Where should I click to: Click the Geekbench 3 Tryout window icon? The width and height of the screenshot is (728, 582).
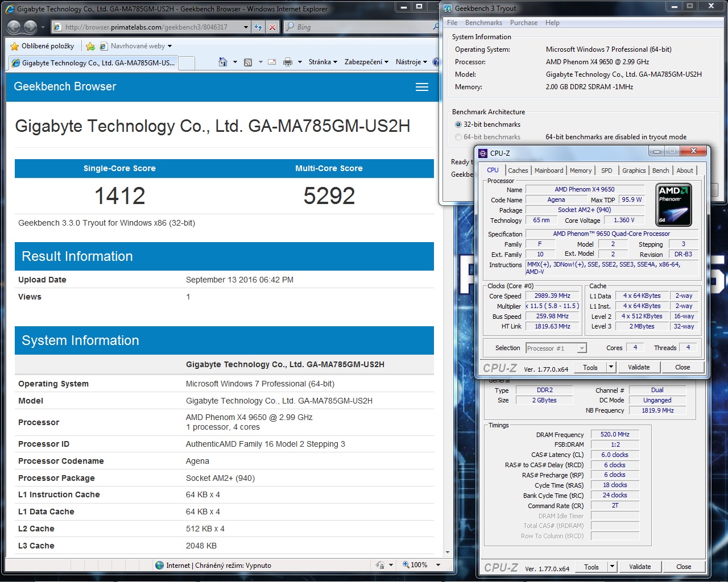(x=448, y=8)
